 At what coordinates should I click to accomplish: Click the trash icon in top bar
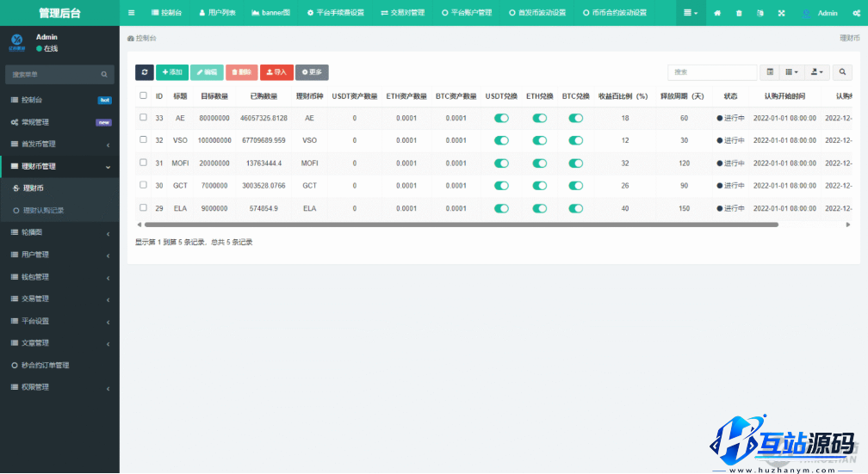739,13
